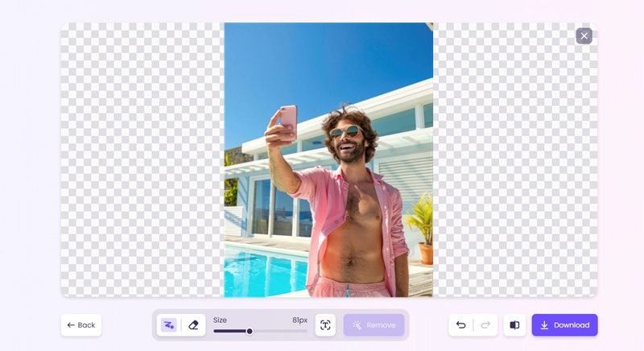
Task: Download the edited image
Action: (x=565, y=325)
